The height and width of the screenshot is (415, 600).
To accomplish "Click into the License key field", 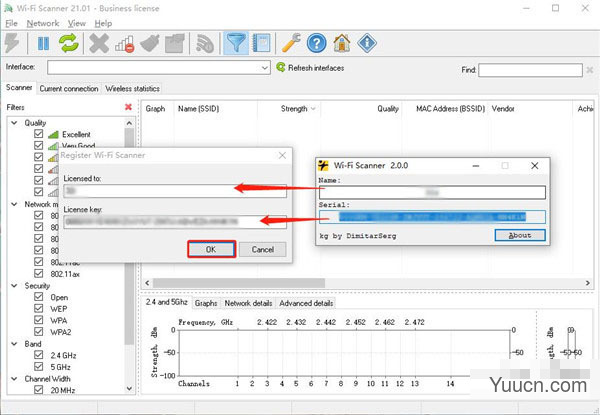I will point(175,221).
